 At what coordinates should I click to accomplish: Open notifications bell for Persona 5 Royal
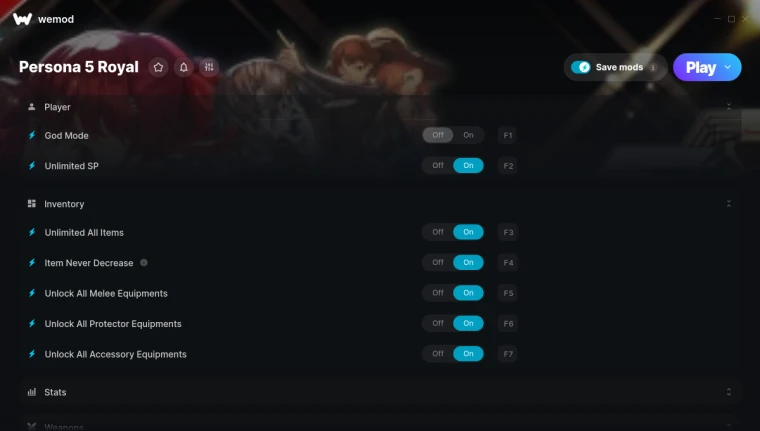pyautogui.click(x=184, y=67)
